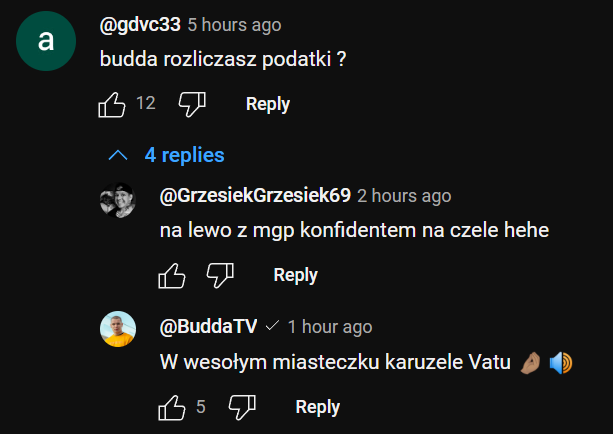Dislike the reply from @GrzesiekGrzesiek69

(x=220, y=275)
